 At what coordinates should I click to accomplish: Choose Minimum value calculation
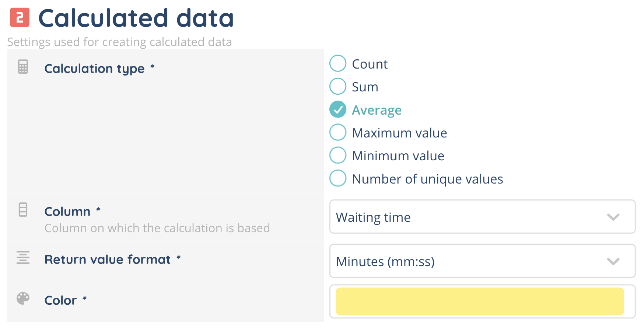[x=338, y=155]
